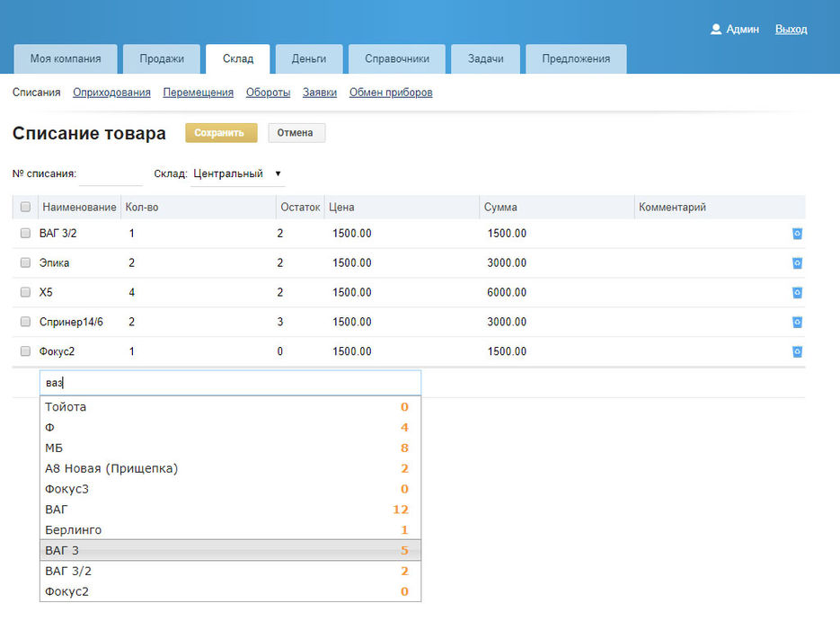Select ВАГ 3 from the suggestion list
The image size is (840, 630).
(230, 550)
